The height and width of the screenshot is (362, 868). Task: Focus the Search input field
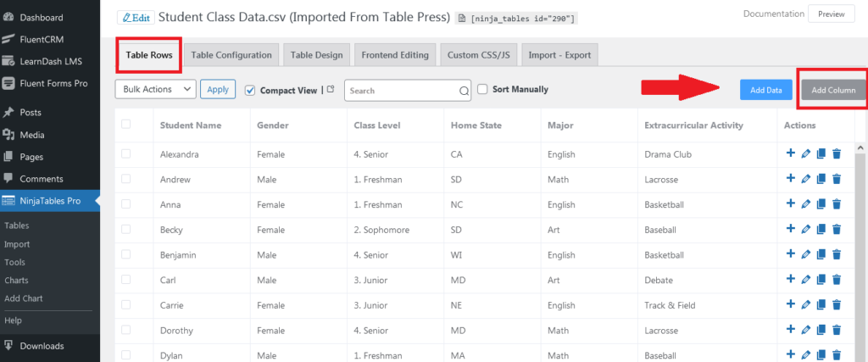click(403, 91)
